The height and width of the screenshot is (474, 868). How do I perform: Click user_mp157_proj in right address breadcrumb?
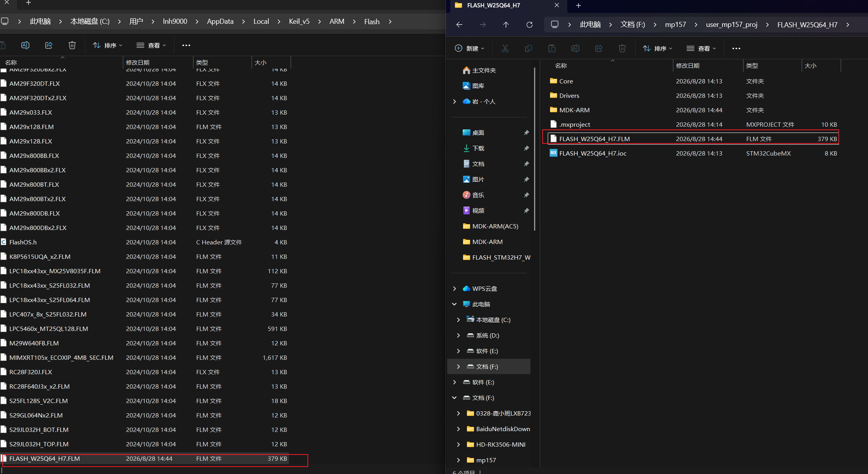click(x=731, y=25)
